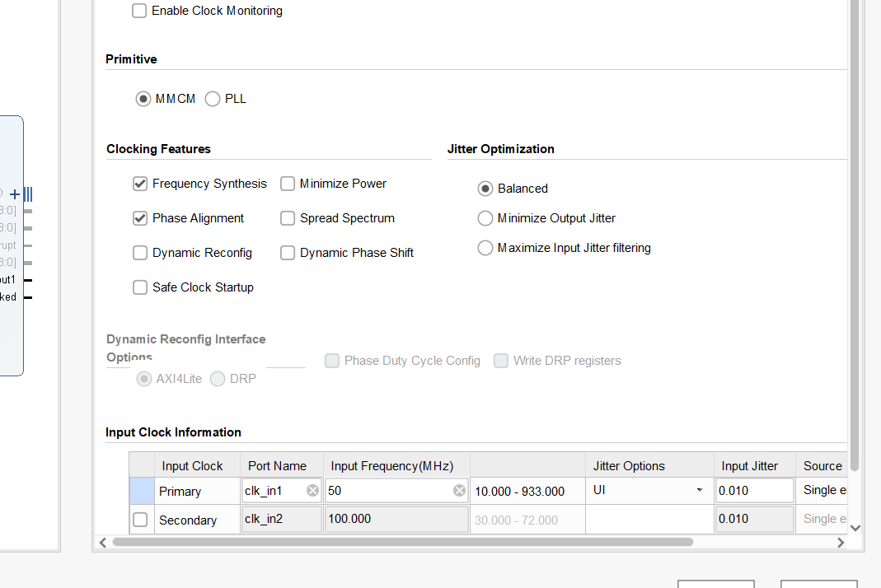Check Safe Clock Startup
881x588 pixels.
click(x=140, y=287)
